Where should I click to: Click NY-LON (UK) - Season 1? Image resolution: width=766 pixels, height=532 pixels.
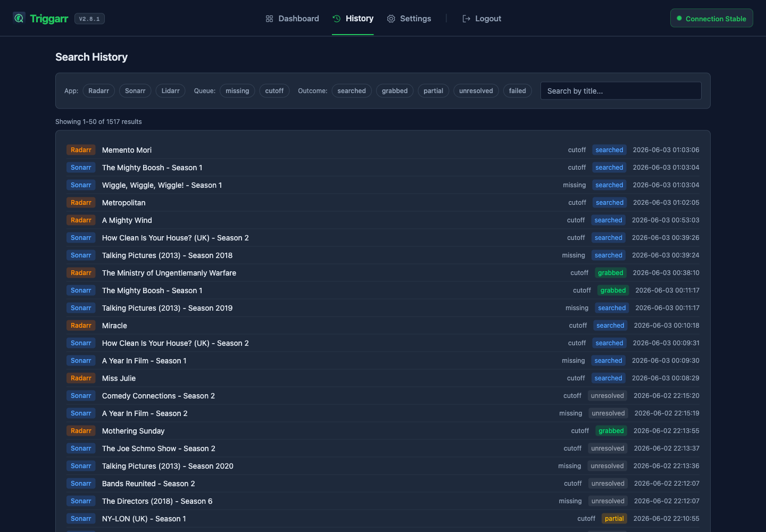pos(144,519)
